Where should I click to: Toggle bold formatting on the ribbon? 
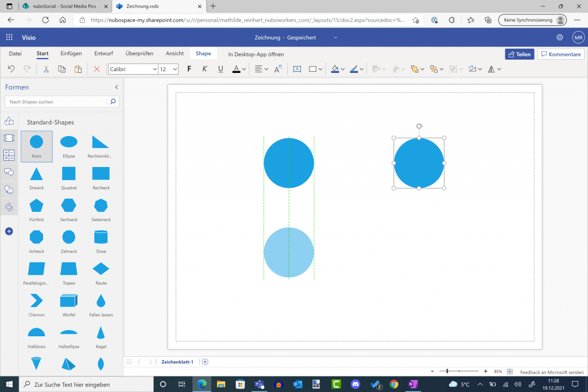point(188,69)
